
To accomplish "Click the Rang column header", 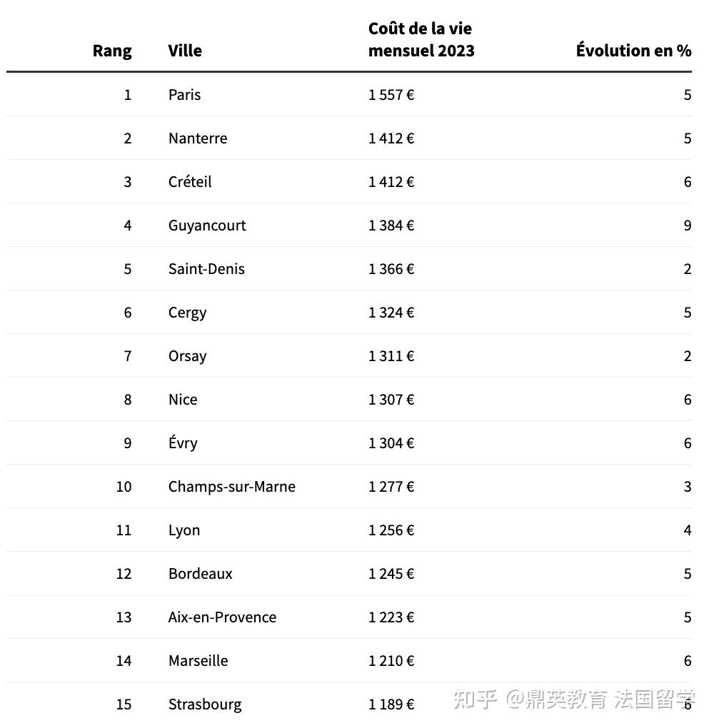I will pos(112,51).
